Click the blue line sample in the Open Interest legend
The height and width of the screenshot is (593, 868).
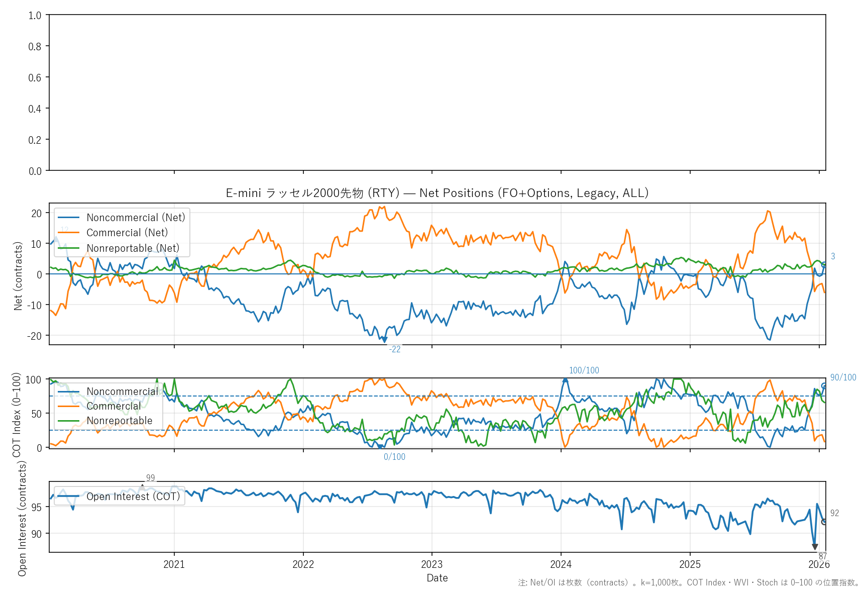coord(68,497)
